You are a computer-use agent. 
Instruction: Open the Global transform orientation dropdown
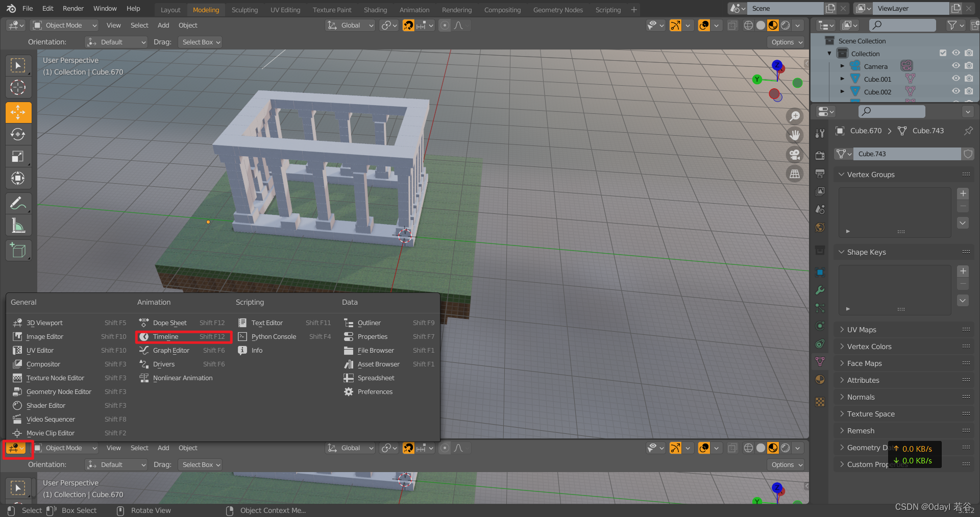350,25
